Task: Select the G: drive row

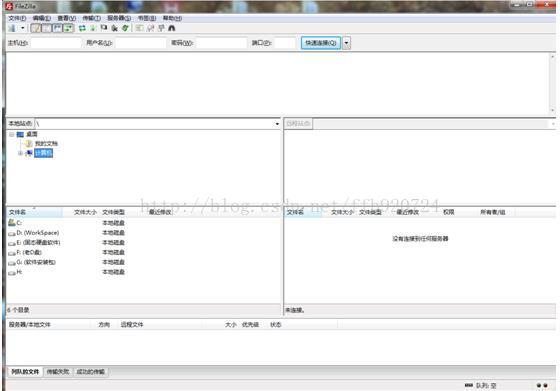Action: tap(144, 262)
